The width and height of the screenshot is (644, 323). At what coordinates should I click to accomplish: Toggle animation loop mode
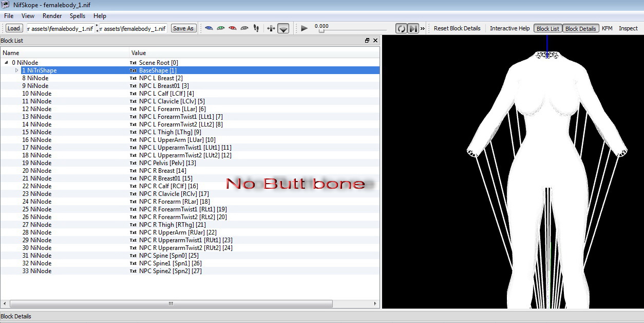click(401, 28)
